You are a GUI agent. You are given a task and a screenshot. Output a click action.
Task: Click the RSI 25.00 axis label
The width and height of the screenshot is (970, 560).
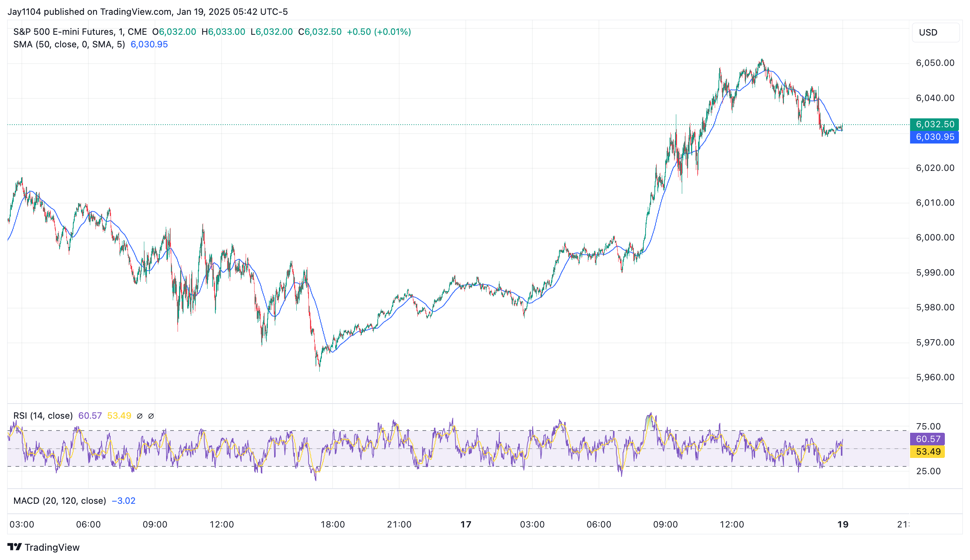click(928, 471)
